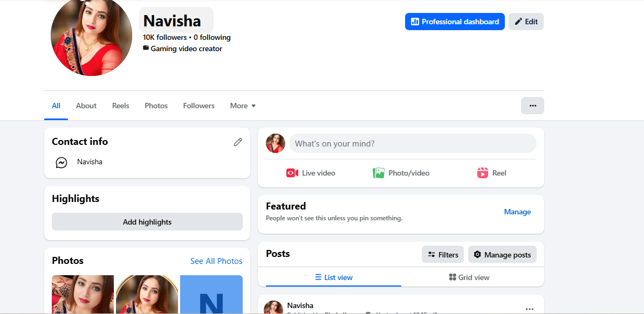The width and height of the screenshot is (644, 314).
Task: Click the Edit profile button
Action: pyautogui.click(x=526, y=22)
